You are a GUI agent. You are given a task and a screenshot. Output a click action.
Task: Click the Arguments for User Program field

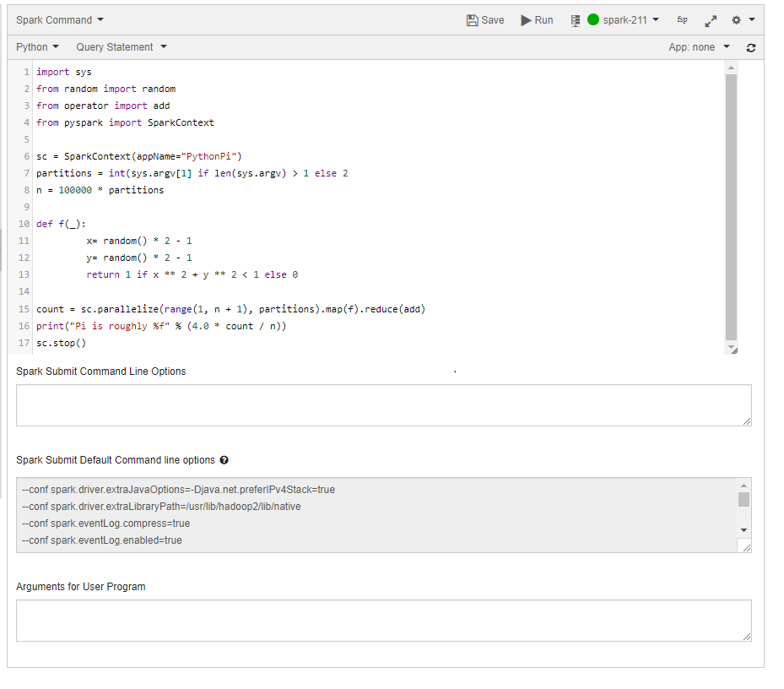coord(384,621)
